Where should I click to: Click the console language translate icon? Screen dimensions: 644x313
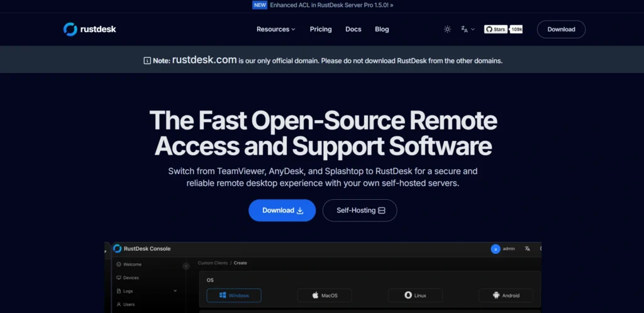coord(528,249)
